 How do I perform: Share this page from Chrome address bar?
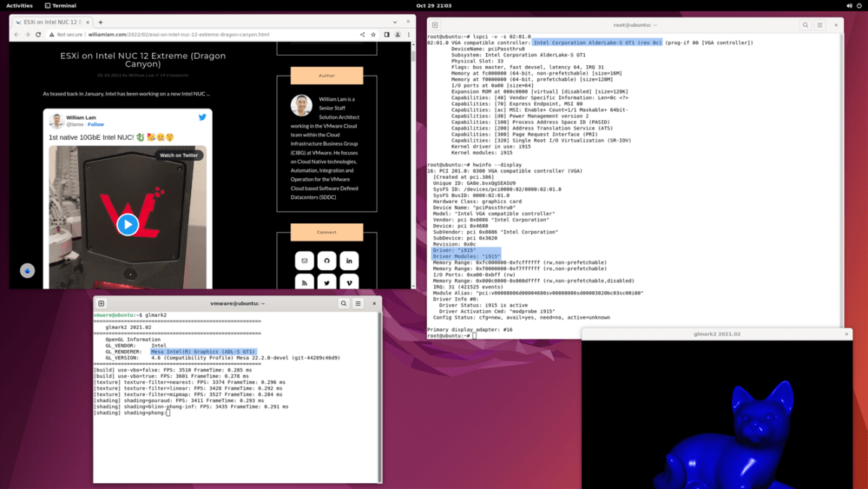363,34
